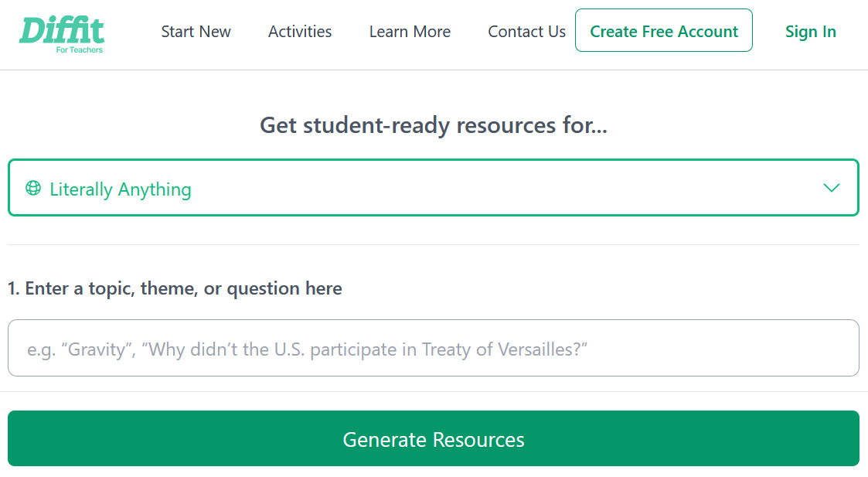
Task: Click the Get student-ready resources heading
Action: coord(433,125)
